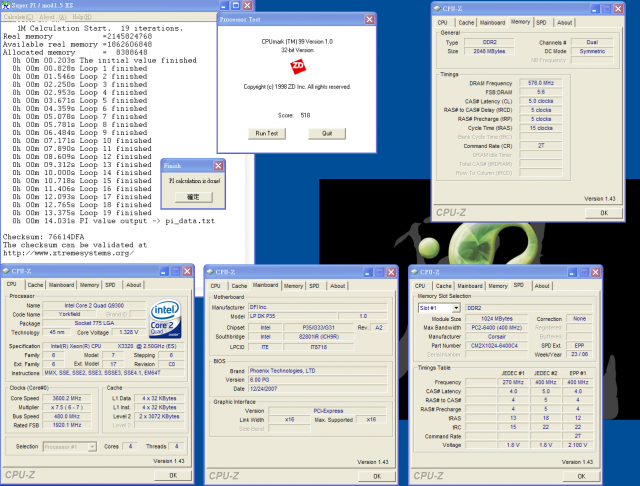
Task: Switch to Cache tab in Memory window
Action: pyautogui.click(x=466, y=23)
